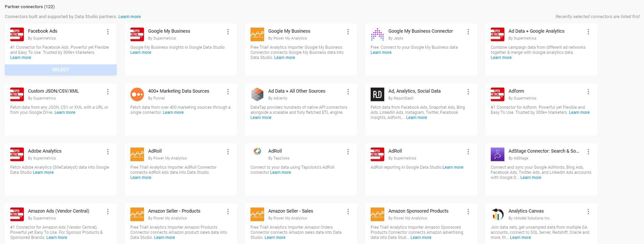Open three-dot menu for Amazon Seller - Products
Image resolution: width=644 pixels, height=244 pixels.
(228, 212)
